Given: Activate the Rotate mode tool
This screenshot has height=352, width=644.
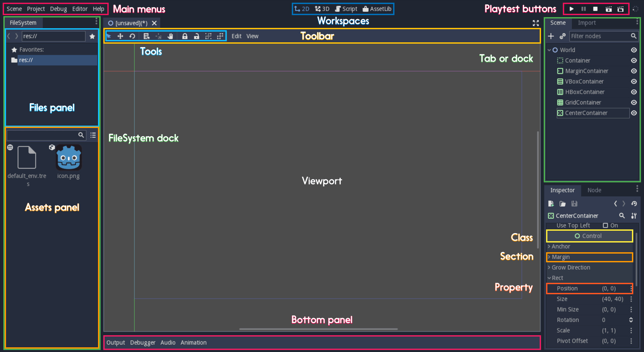Looking at the screenshot, I should tap(132, 36).
